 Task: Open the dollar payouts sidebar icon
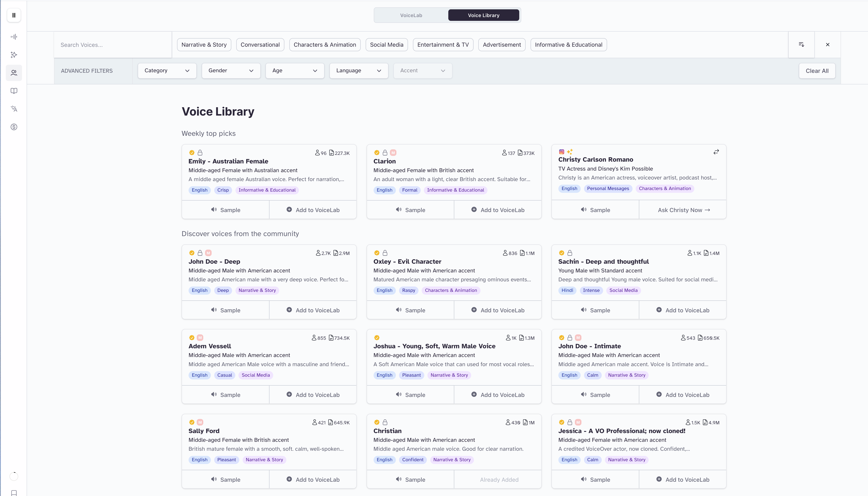14,127
